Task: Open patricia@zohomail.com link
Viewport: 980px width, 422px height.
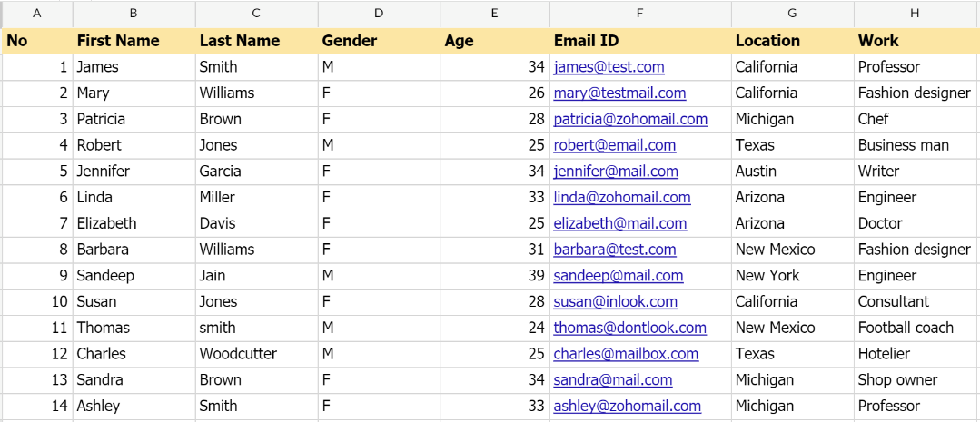Action: click(630, 120)
